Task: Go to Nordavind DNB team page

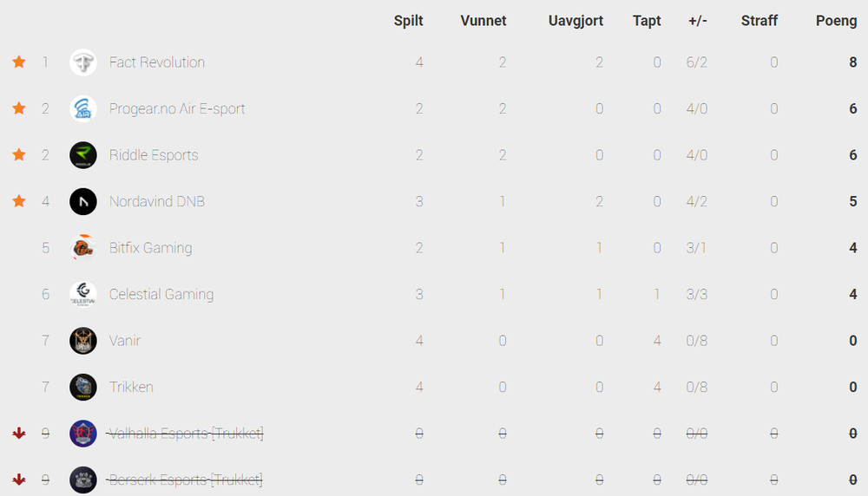Action: [x=156, y=202]
